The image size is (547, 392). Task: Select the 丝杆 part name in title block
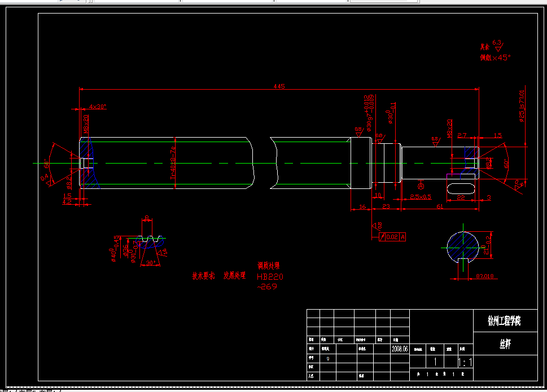click(505, 344)
